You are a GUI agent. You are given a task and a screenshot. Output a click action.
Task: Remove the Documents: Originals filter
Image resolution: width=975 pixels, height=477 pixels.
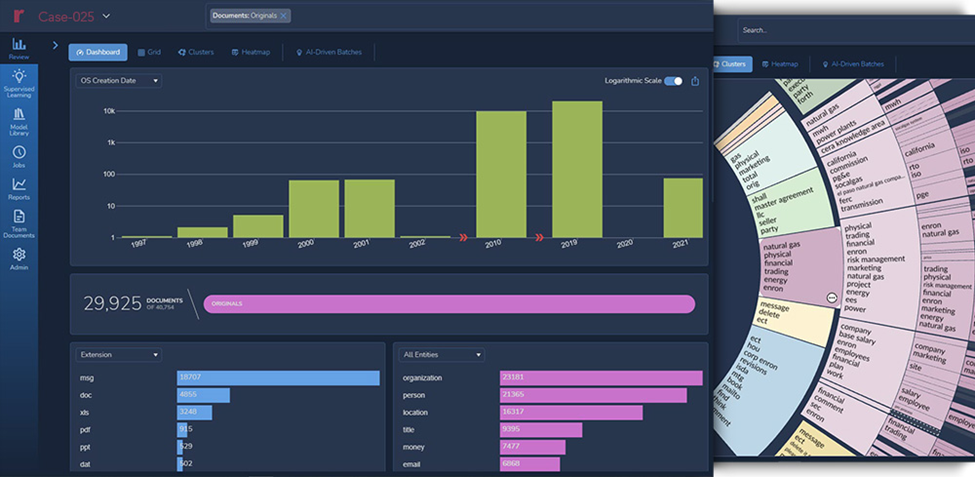(x=284, y=16)
